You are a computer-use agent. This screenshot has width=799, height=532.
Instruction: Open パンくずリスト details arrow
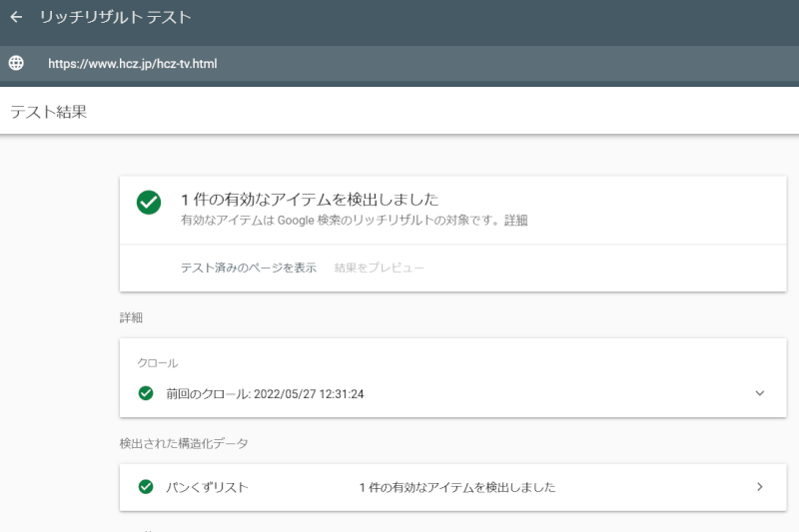click(760, 487)
